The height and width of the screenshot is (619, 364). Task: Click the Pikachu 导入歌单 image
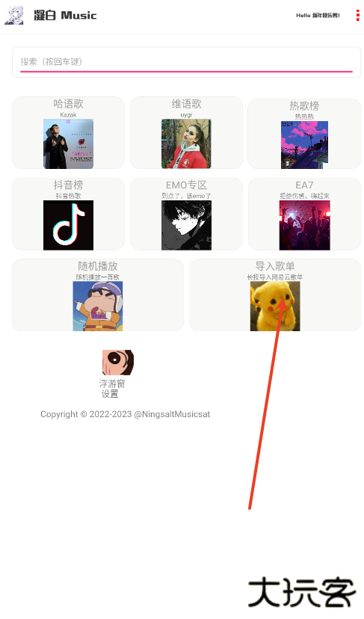[x=275, y=306]
